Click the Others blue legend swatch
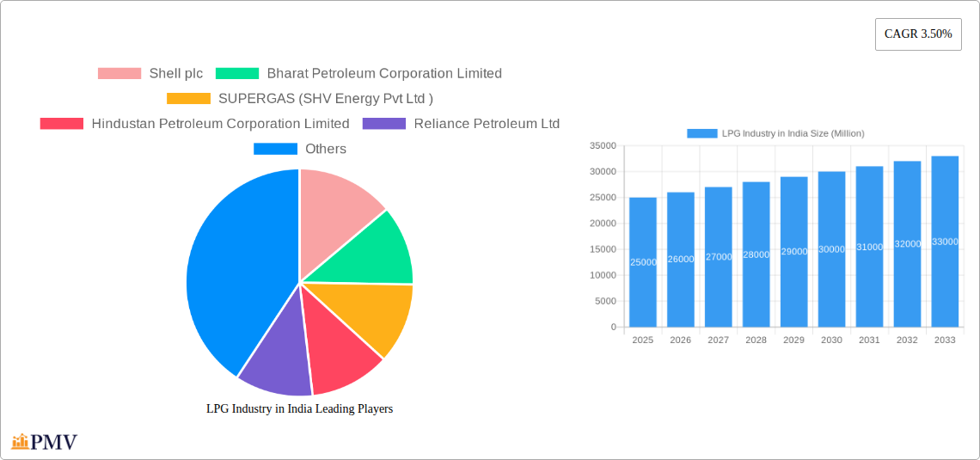The height and width of the screenshot is (460, 980). [x=275, y=149]
